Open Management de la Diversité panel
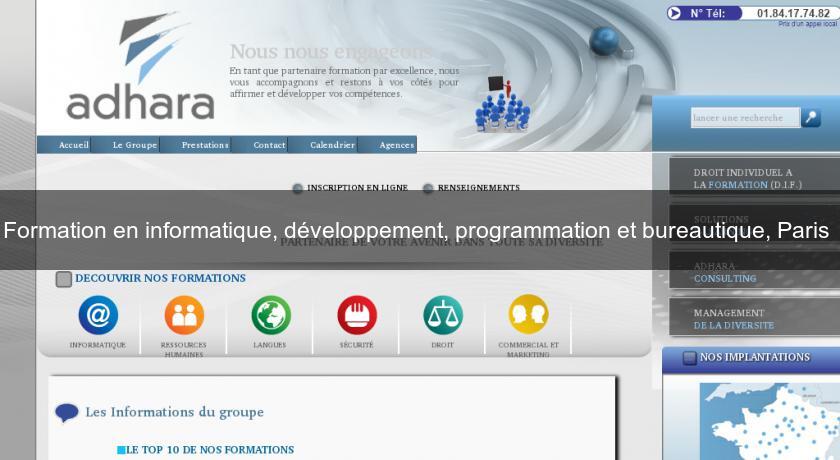Screen dimensions: 840x460 [x=754, y=318]
